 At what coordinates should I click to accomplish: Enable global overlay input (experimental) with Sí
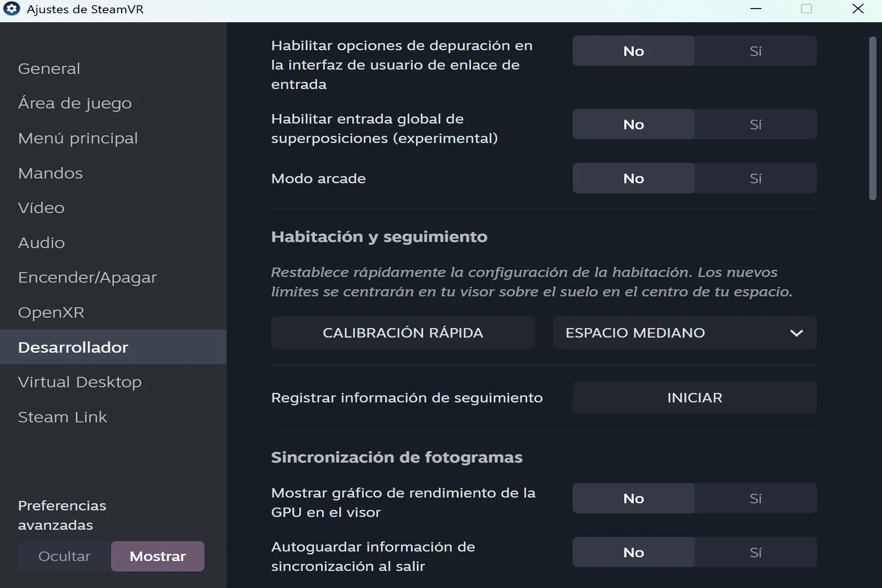[x=756, y=125]
